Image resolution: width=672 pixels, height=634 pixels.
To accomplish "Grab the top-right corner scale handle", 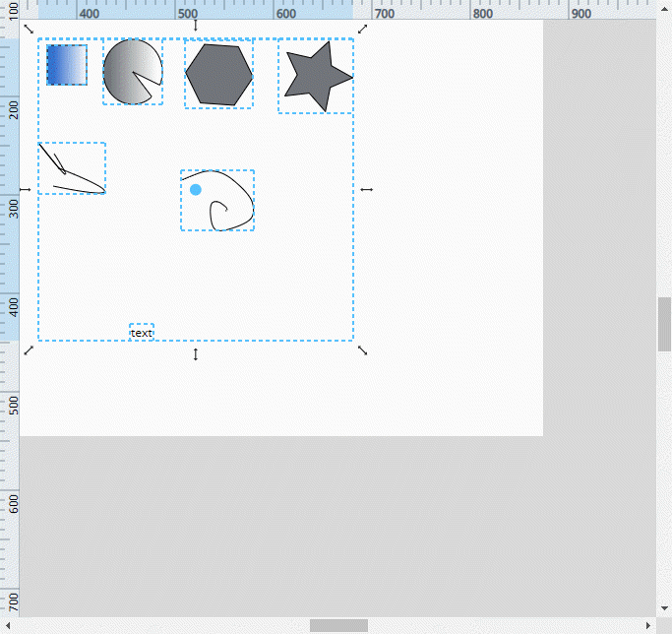I will [363, 29].
